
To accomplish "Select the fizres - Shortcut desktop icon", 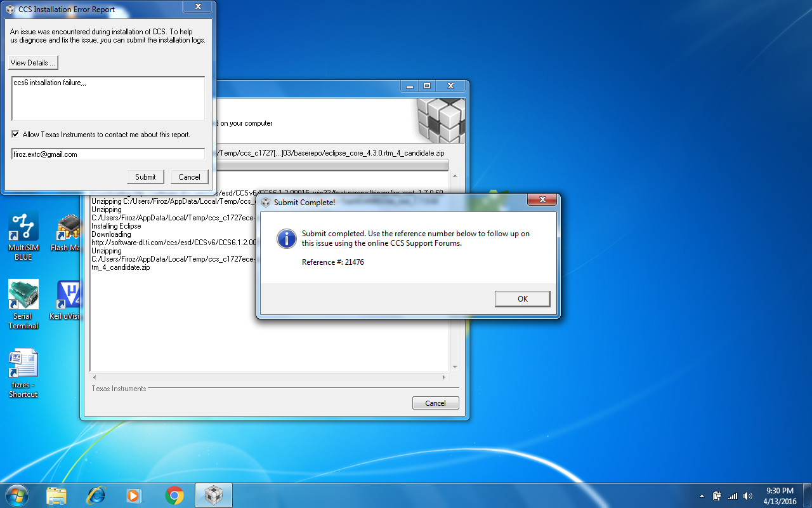I will pos(23,373).
